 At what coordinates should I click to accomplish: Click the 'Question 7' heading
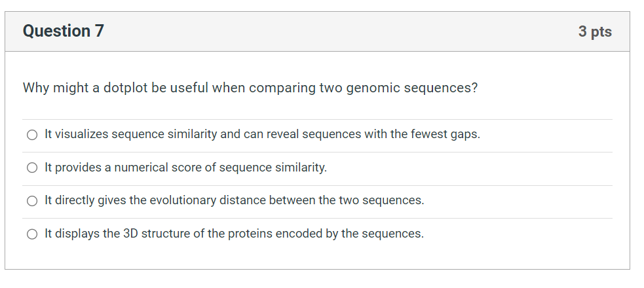click(64, 31)
